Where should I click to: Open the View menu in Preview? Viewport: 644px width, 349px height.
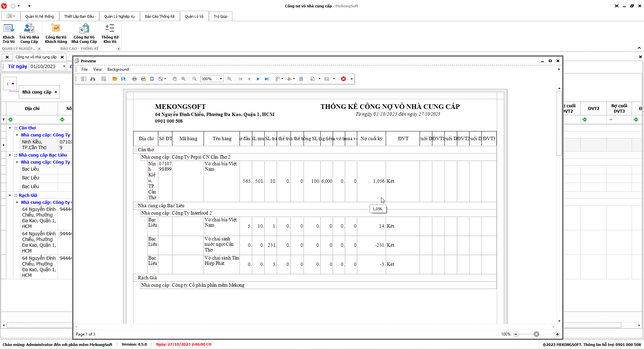coord(97,69)
